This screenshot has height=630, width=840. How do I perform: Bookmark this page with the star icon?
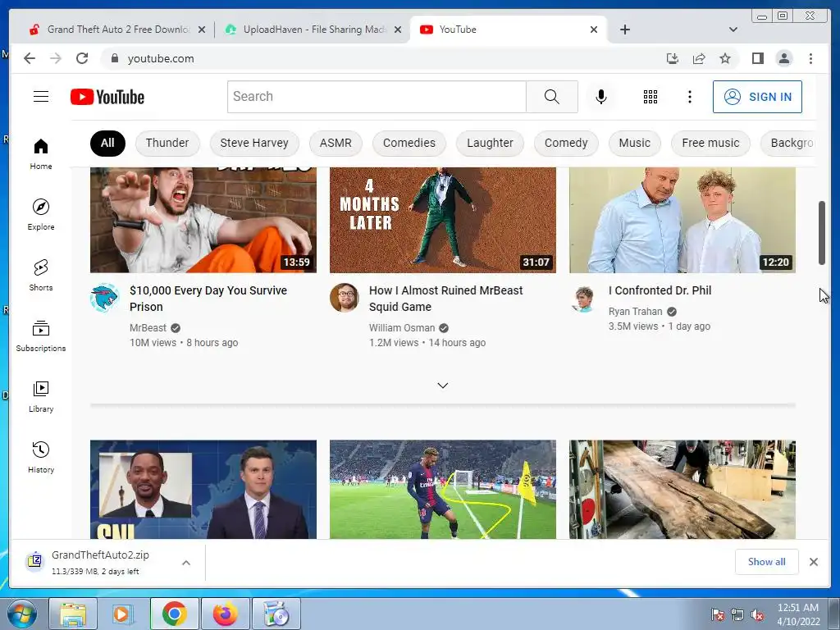click(x=725, y=58)
